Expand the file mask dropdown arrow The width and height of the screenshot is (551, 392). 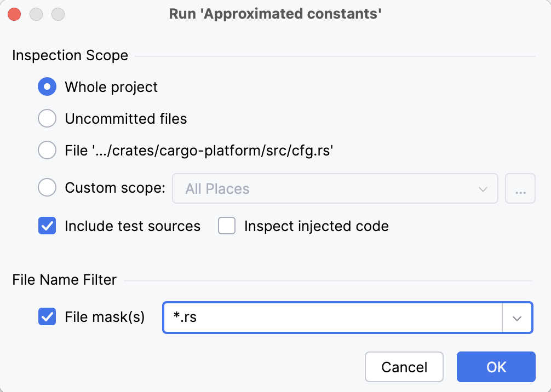click(x=517, y=318)
